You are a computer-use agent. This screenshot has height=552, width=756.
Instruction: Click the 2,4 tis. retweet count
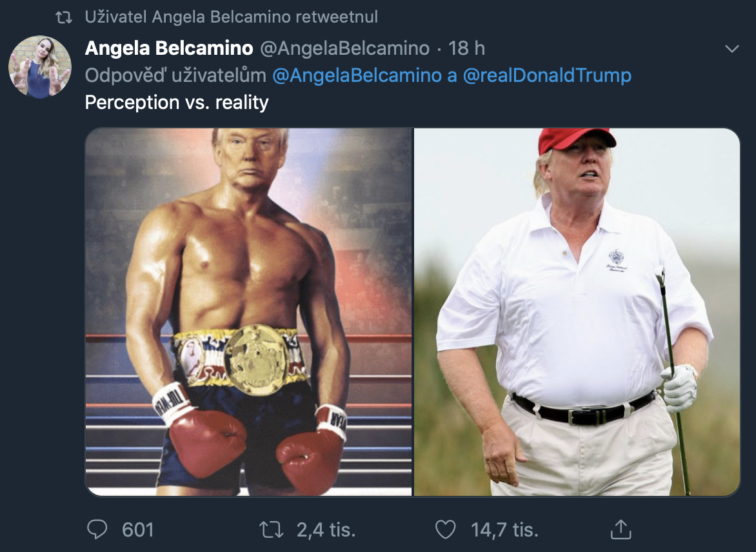326,530
